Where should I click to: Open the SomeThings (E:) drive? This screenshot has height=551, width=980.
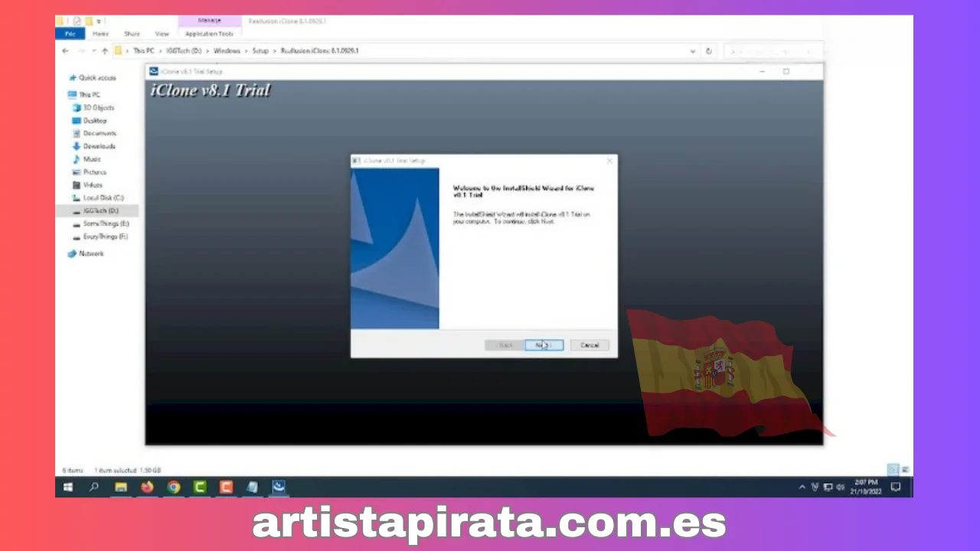106,223
